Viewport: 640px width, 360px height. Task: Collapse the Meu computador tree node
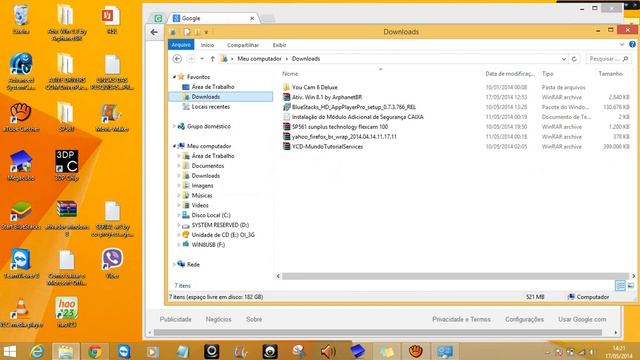(x=174, y=146)
